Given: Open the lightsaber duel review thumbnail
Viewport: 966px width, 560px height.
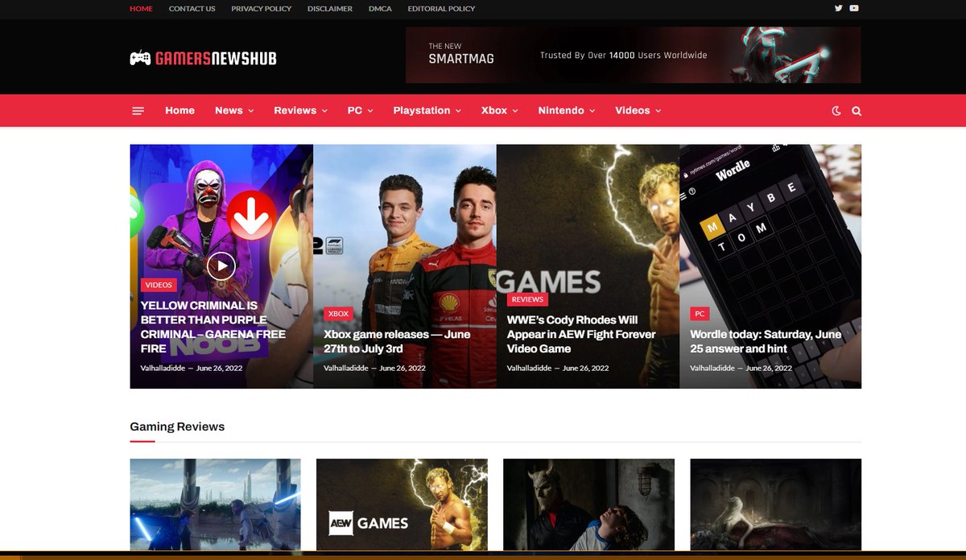Looking at the screenshot, I should click(x=215, y=504).
